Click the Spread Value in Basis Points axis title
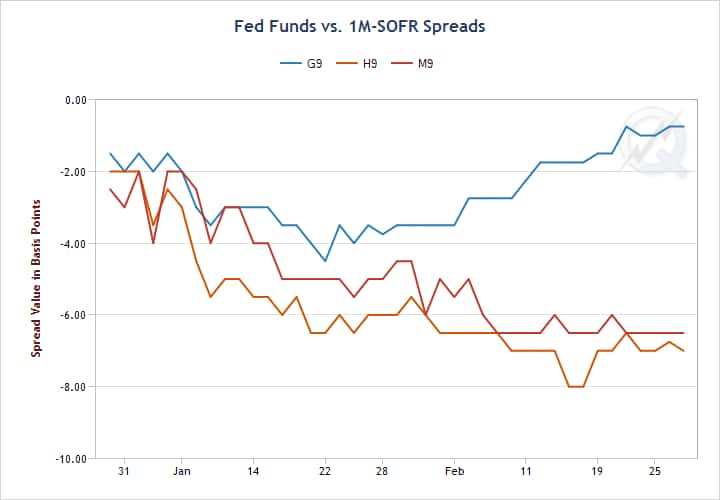The image size is (720, 500). (x=36, y=278)
